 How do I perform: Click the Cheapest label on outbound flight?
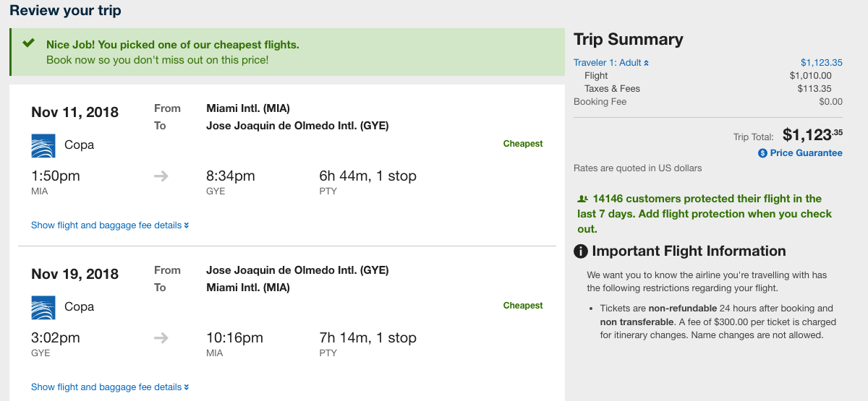pyautogui.click(x=523, y=144)
